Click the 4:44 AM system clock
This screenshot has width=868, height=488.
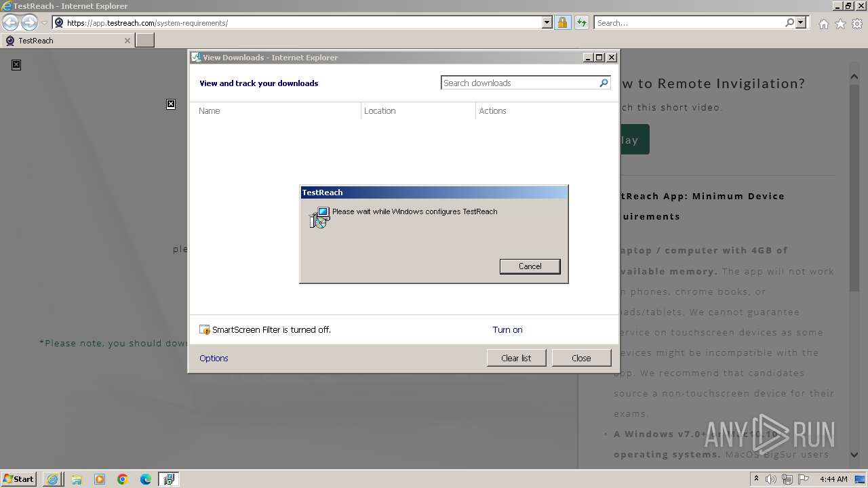[x=833, y=479]
